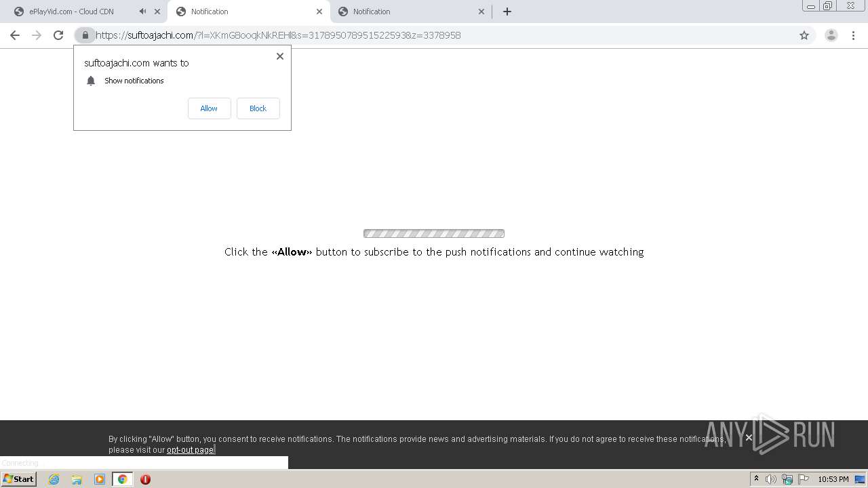Select the second Notification tab

(249, 12)
